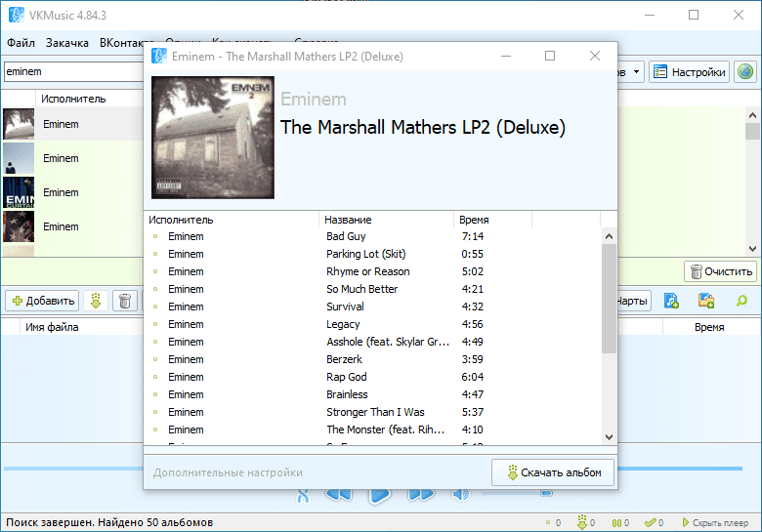Screen dimensions: 762x532
Task: Click the downloading count arrow icon in status bar
Action: [581, 522]
